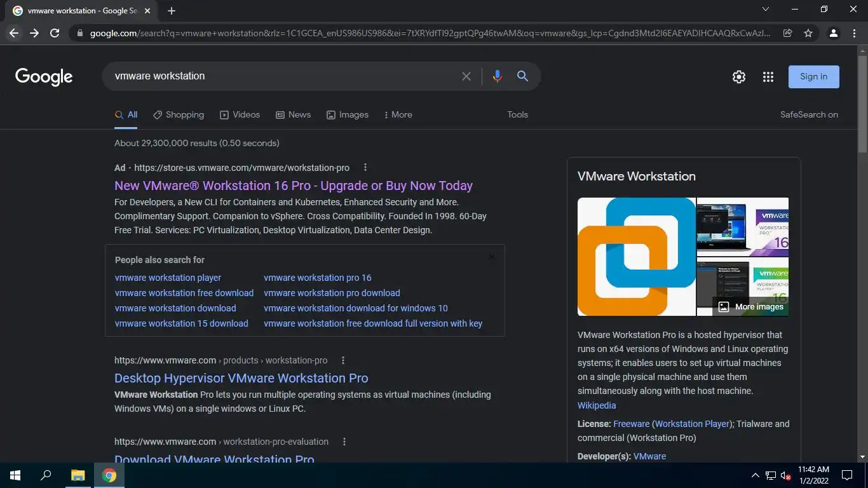Open Download VMware Workstation Pro result
Viewport: 868px width, 488px height.
coord(214,458)
